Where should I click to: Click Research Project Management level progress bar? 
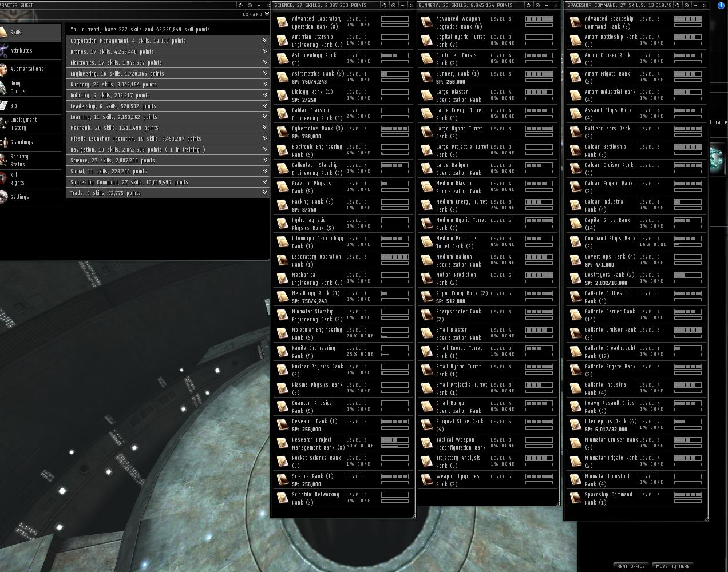pos(395,440)
